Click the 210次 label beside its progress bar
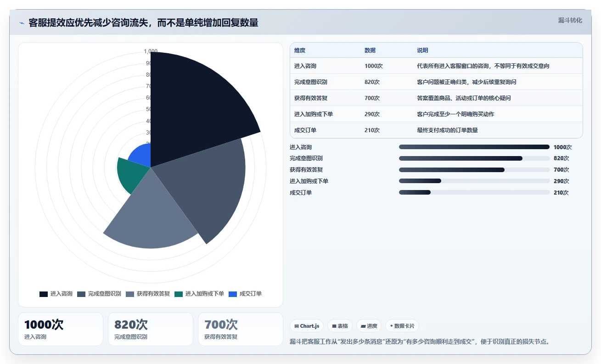 (562, 193)
